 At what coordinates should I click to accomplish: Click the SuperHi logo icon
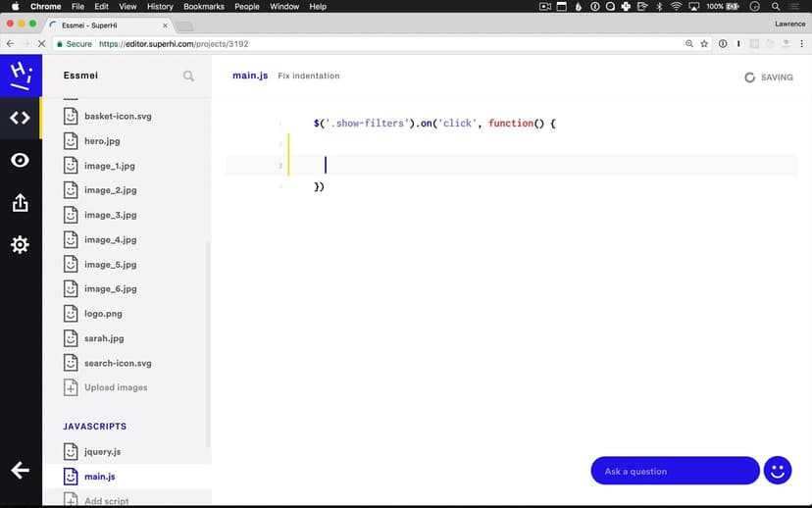point(20,75)
